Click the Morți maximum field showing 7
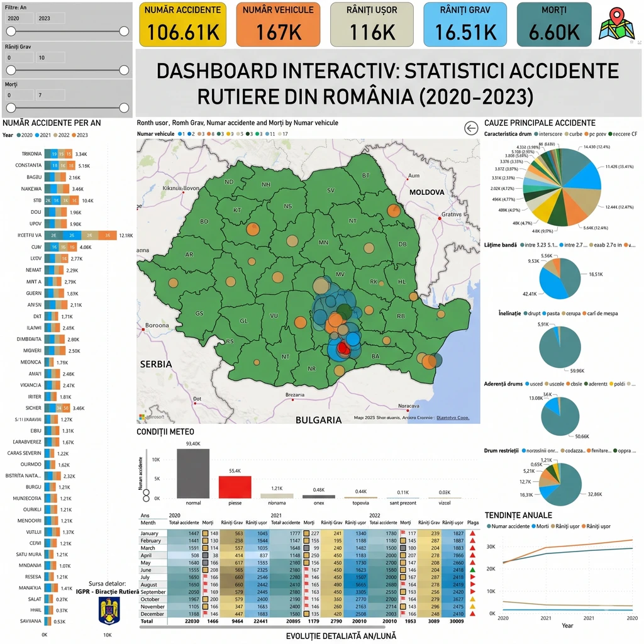 (50, 95)
